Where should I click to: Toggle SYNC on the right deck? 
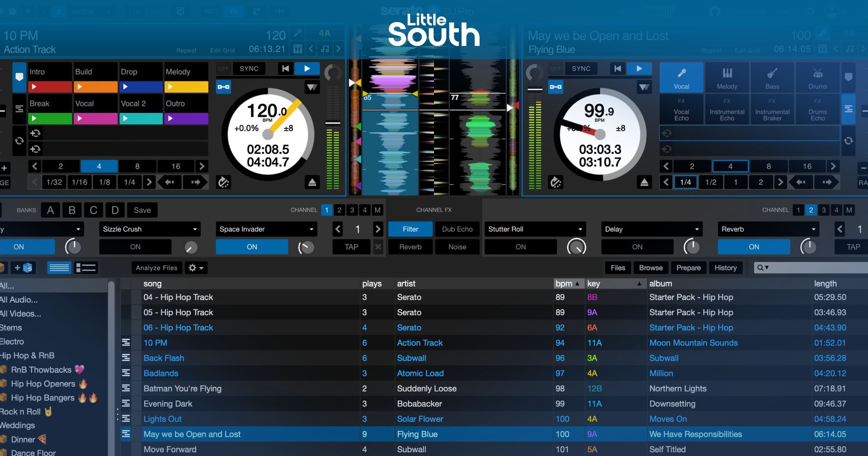(581, 69)
